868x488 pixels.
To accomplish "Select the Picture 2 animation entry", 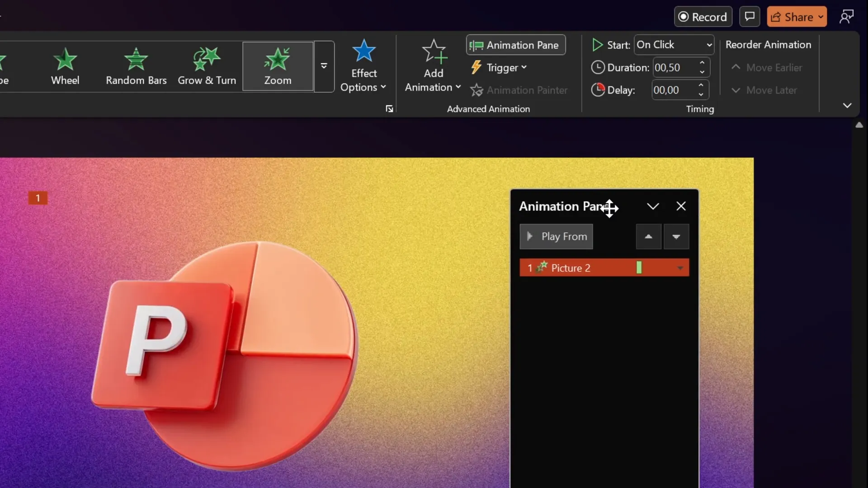I will tap(604, 268).
